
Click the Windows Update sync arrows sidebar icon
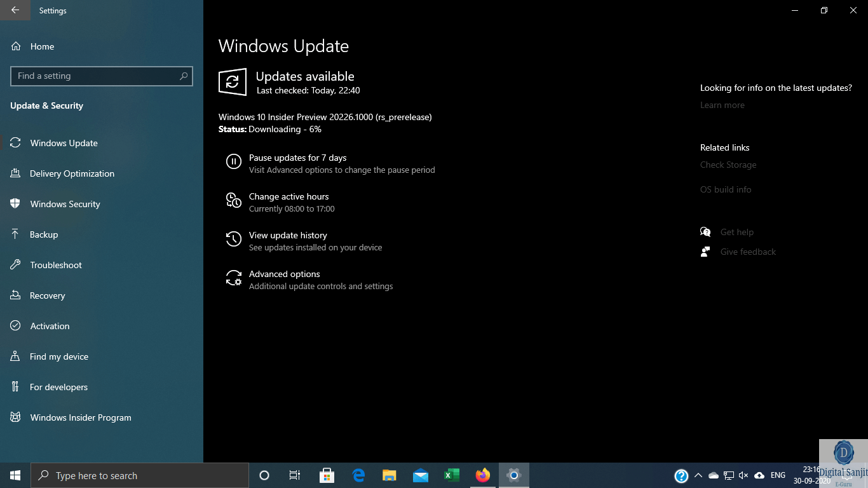pyautogui.click(x=16, y=143)
